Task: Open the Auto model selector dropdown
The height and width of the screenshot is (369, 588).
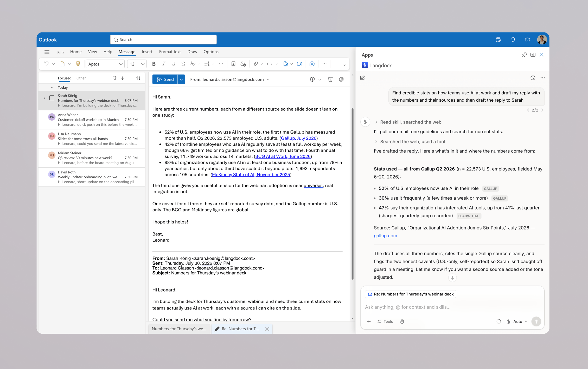Action: click(517, 321)
